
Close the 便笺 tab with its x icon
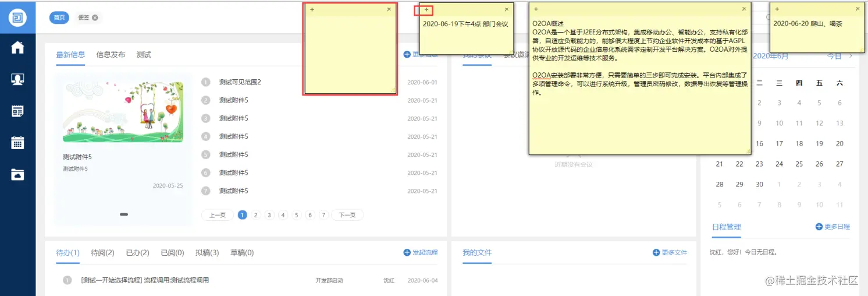click(x=95, y=17)
